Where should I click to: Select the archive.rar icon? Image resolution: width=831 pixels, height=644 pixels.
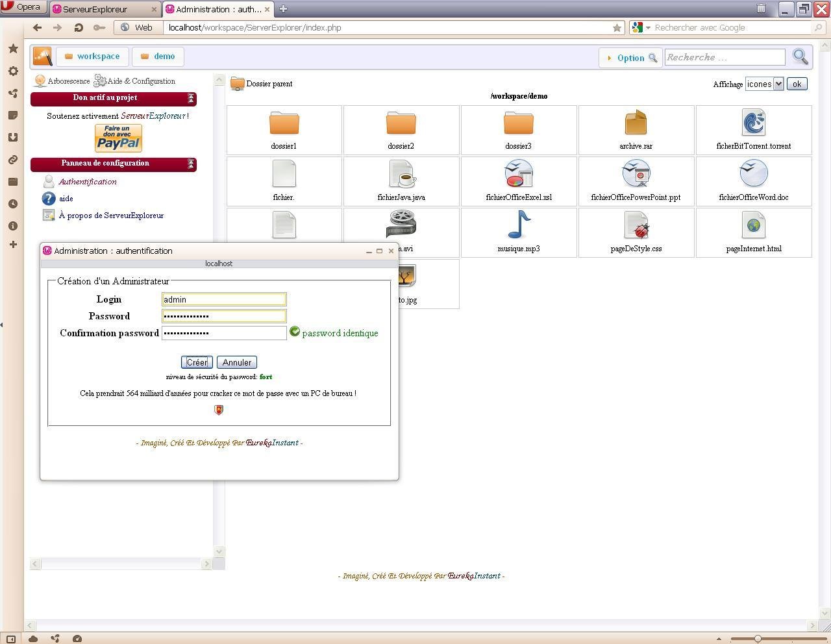(636, 123)
